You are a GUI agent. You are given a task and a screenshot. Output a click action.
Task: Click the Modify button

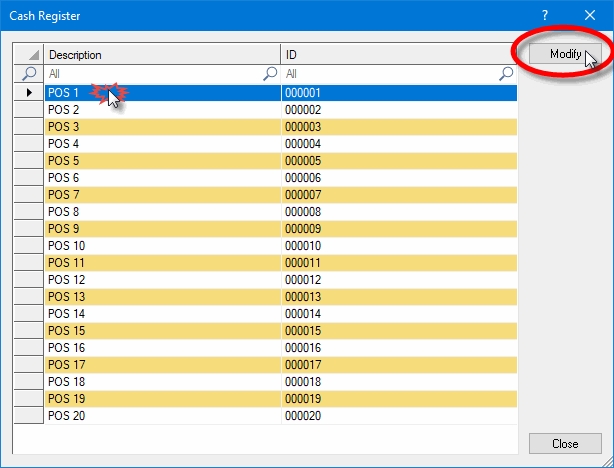[565, 54]
